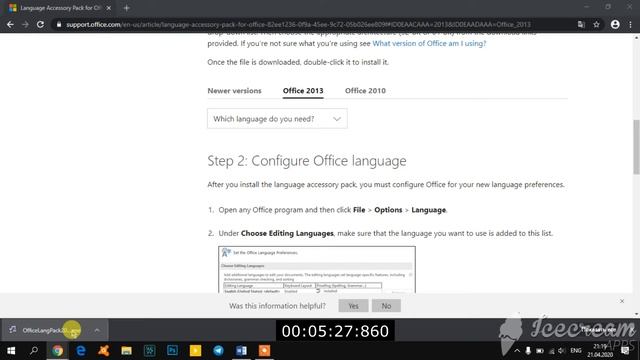Launch Microsoft Edge from the taskbar

(x=81, y=351)
